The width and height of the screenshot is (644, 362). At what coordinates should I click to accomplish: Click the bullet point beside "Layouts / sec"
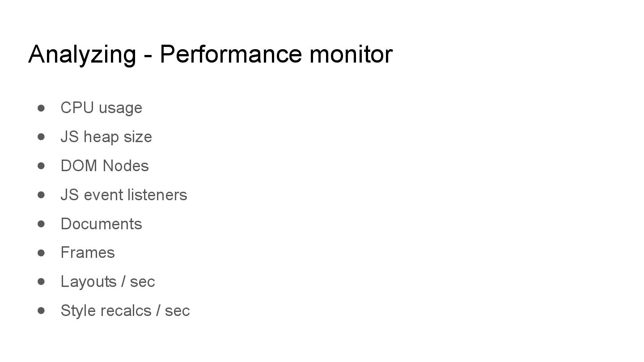[x=42, y=282]
